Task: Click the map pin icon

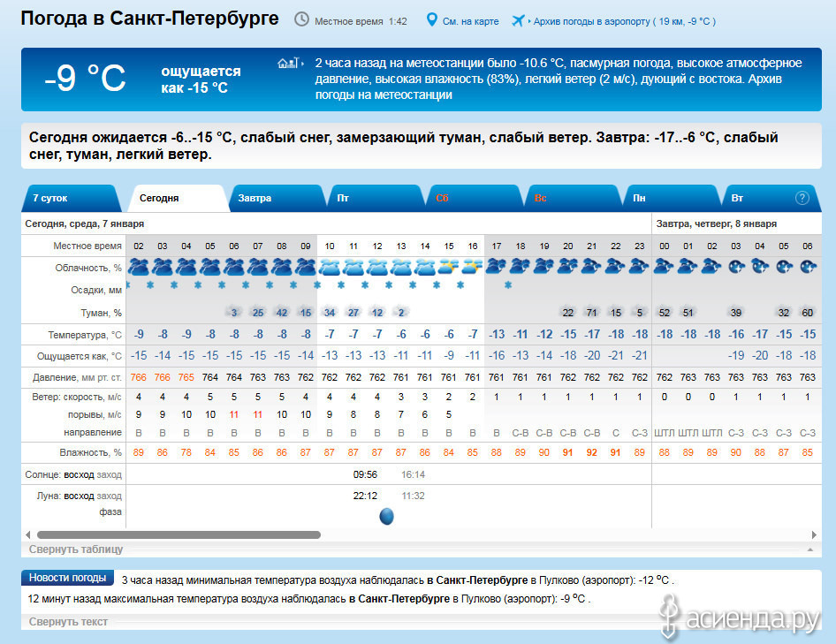Action: (432, 19)
